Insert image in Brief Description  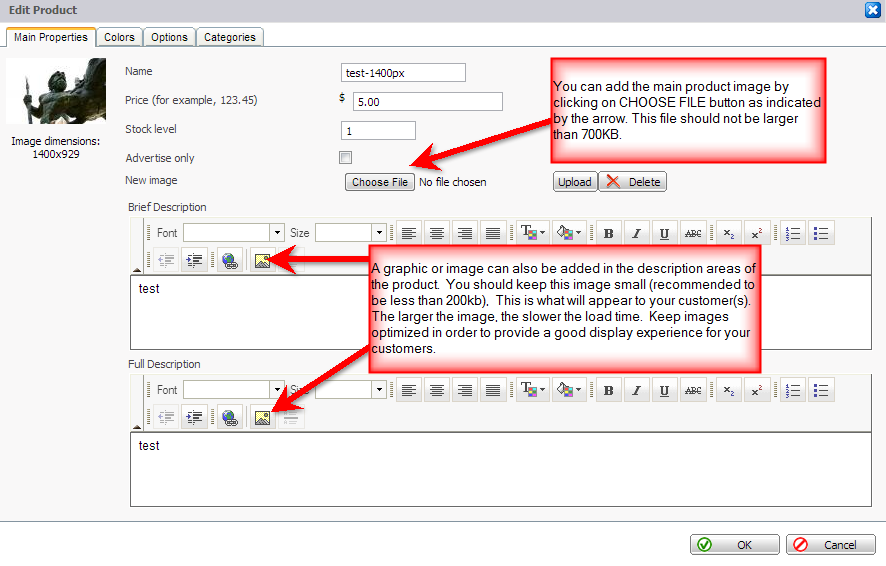click(262, 260)
